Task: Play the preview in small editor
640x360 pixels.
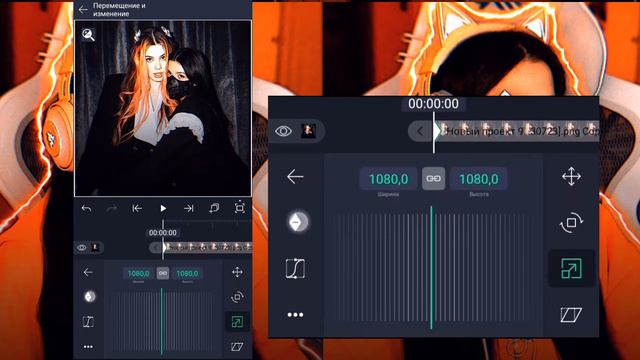Action: (163, 209)
